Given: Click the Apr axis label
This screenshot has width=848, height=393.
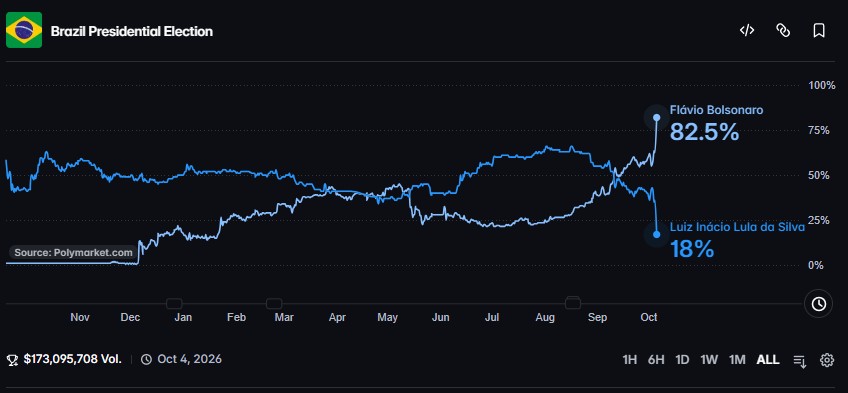Looking at the screenshot, I should tap(337, 318).
